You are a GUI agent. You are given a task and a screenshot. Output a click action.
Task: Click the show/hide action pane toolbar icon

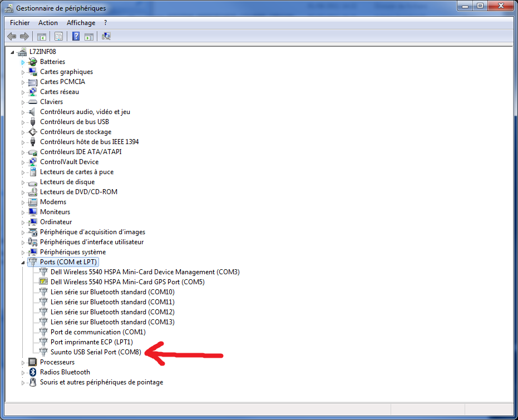click(89, 37)
